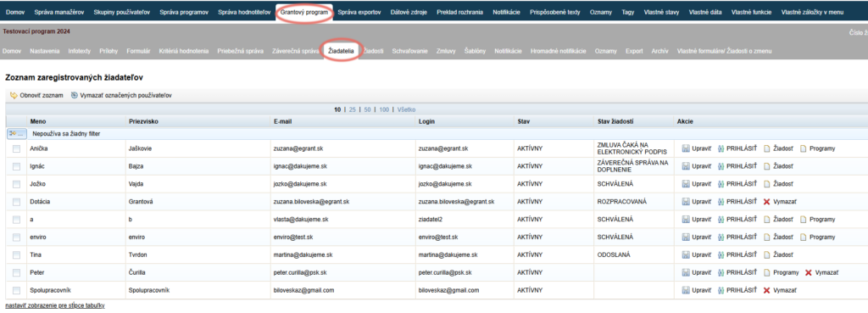Viewport: 868px width, 313px height.
Task: Check the checkbox for Anička Jaškovie
Action: (16, 148)
